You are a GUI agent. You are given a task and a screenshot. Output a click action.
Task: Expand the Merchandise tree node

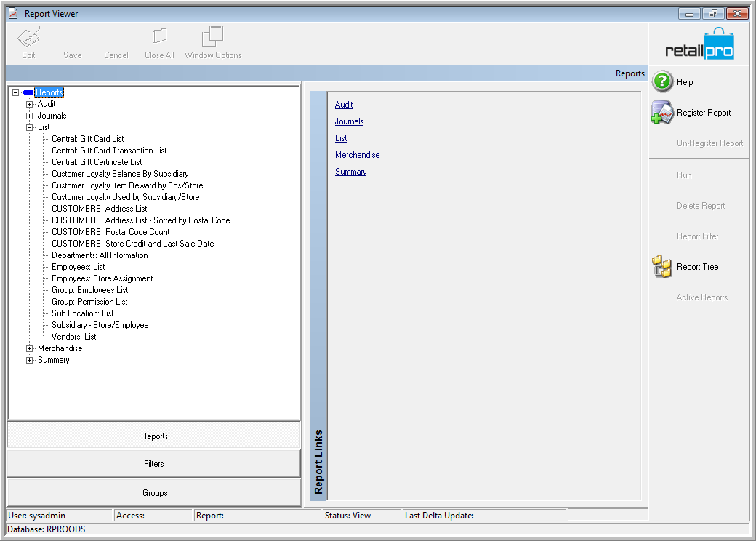[x=29, y=348]
